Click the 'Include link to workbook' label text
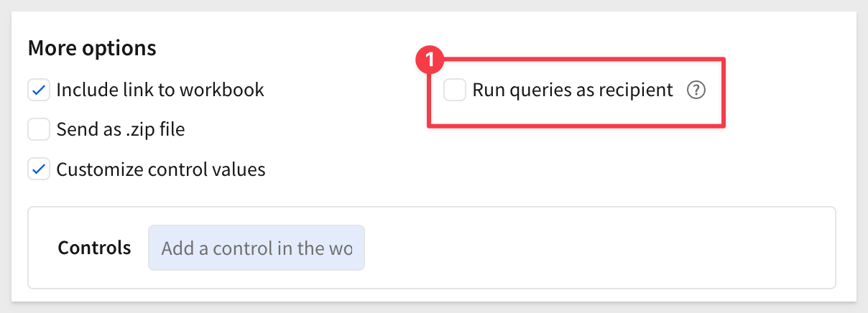The height and width of the screenshot is (313, 868). tap(160, 90)
